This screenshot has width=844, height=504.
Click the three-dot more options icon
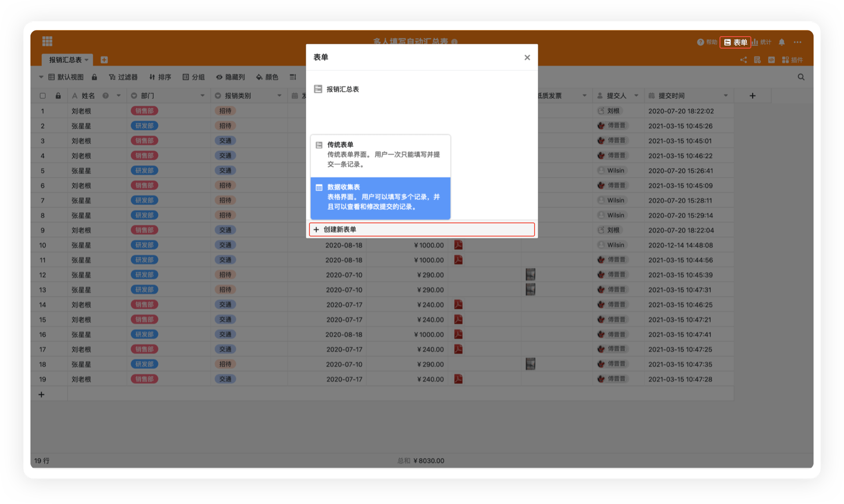797,42
